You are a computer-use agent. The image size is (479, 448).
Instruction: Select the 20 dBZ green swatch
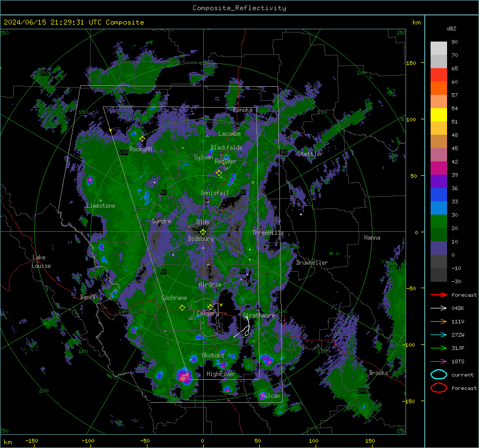click(x=439, y=234)
